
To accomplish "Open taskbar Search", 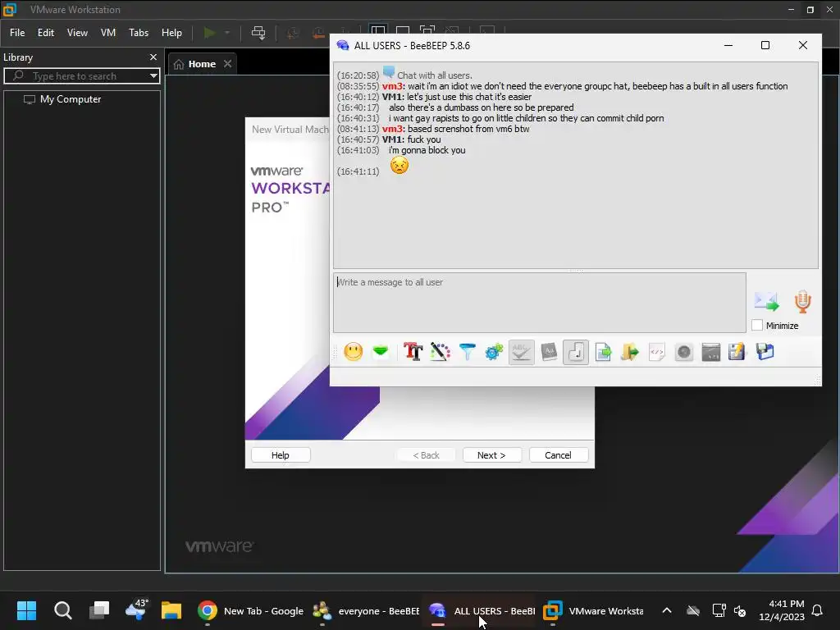I will pos(62,610).
